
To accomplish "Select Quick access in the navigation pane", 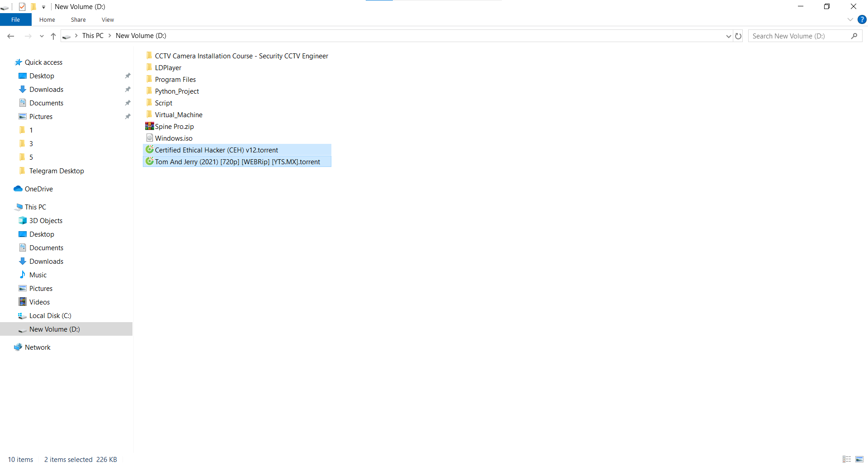I will [43, 62].
